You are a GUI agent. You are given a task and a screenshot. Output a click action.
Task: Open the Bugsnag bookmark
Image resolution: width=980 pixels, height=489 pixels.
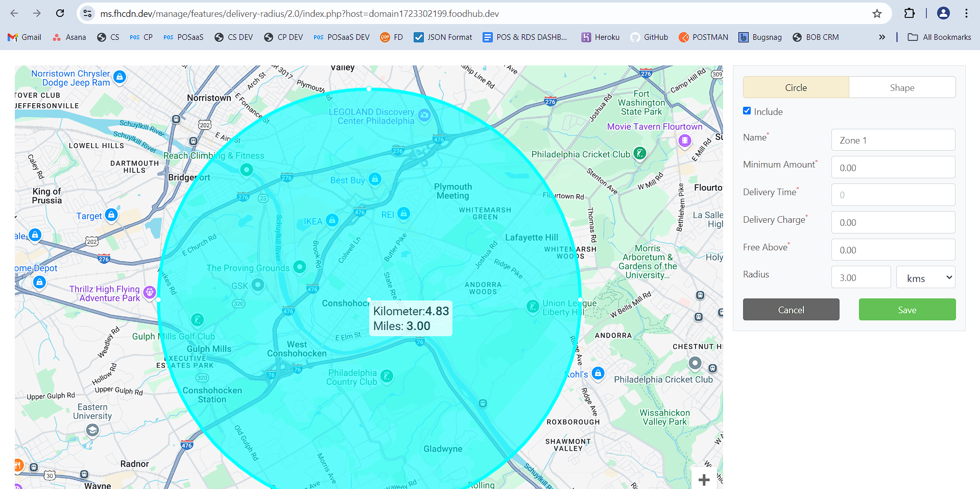(760, 37)
